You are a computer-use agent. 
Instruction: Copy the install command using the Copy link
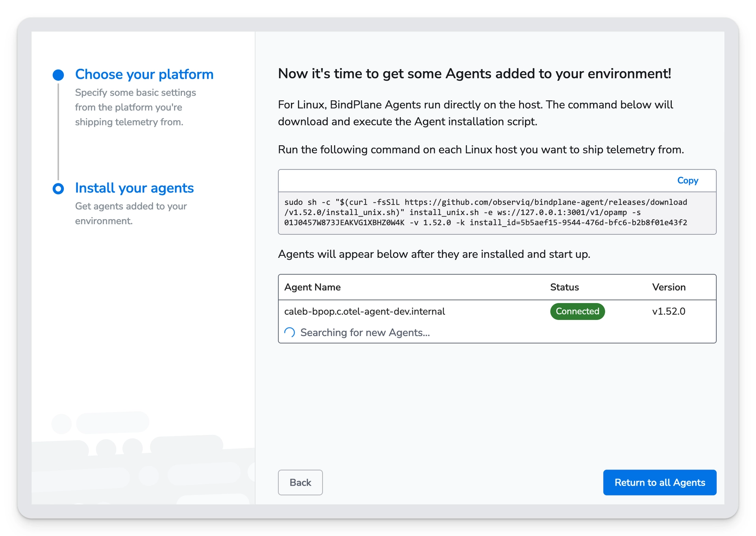687,180
